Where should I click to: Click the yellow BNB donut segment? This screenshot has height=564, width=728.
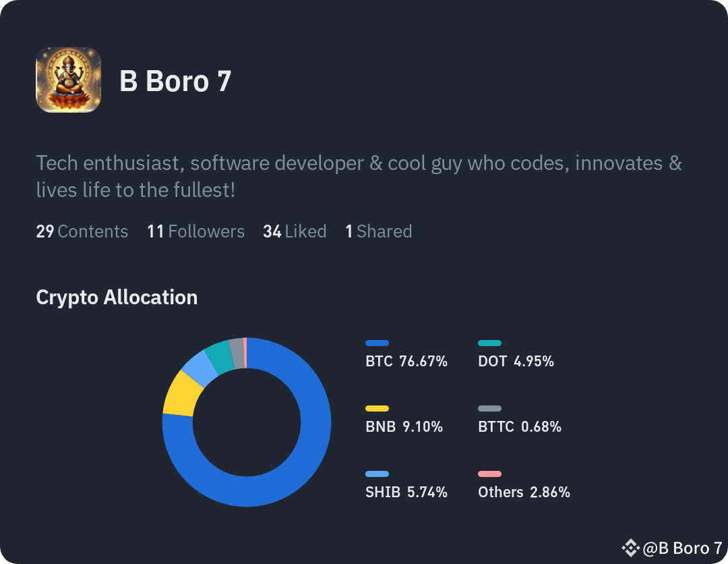182,394
